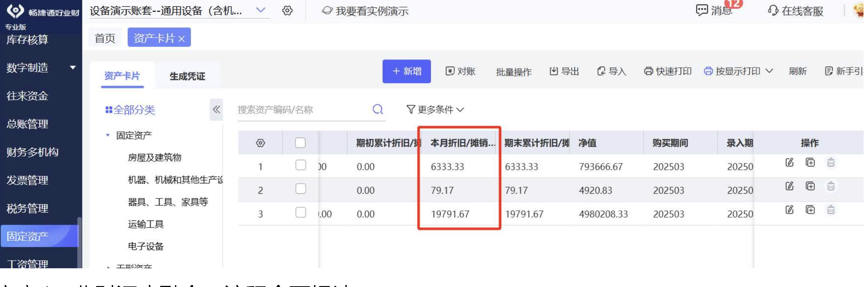This screenshot has height=287, width=868.
Task: Expand the 数字制造 sidebar menu arrow
Action: pyautogui.click(x=73, y=67)
